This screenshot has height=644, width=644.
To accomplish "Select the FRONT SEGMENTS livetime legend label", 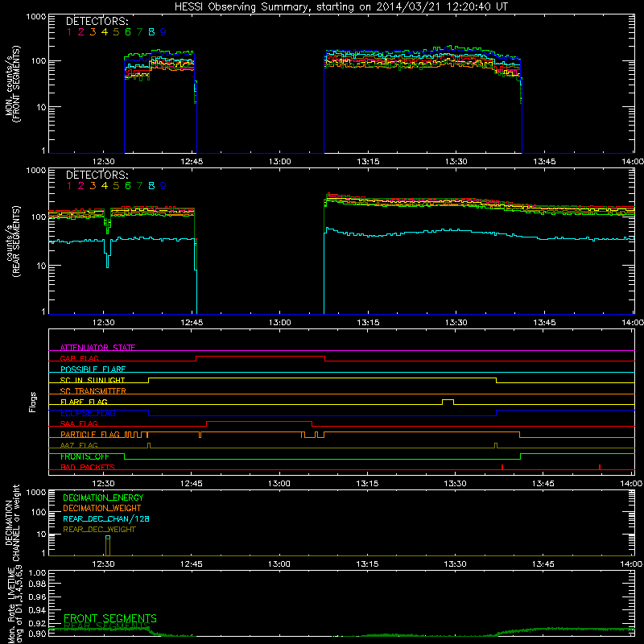I will [x=110, y=618].
